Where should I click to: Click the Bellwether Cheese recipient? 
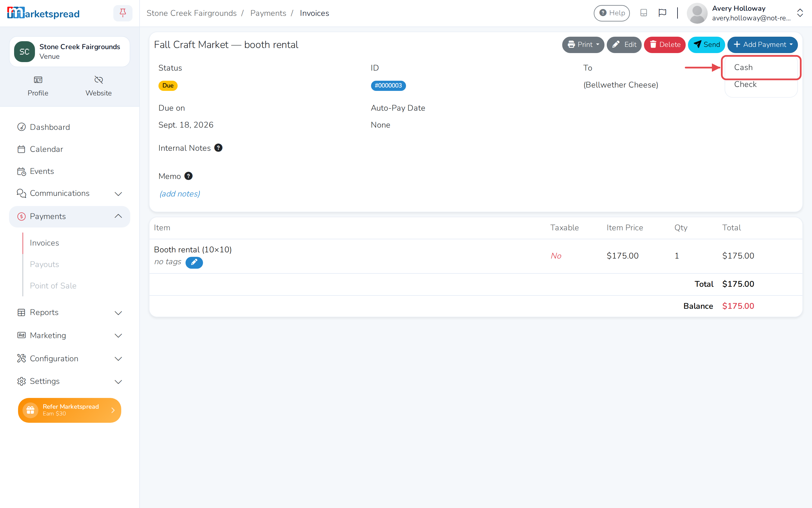(x=621, y=85)
